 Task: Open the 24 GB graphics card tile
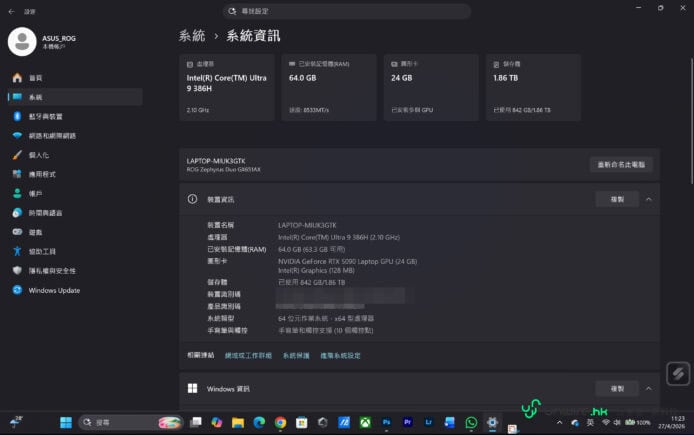point(431,88)
